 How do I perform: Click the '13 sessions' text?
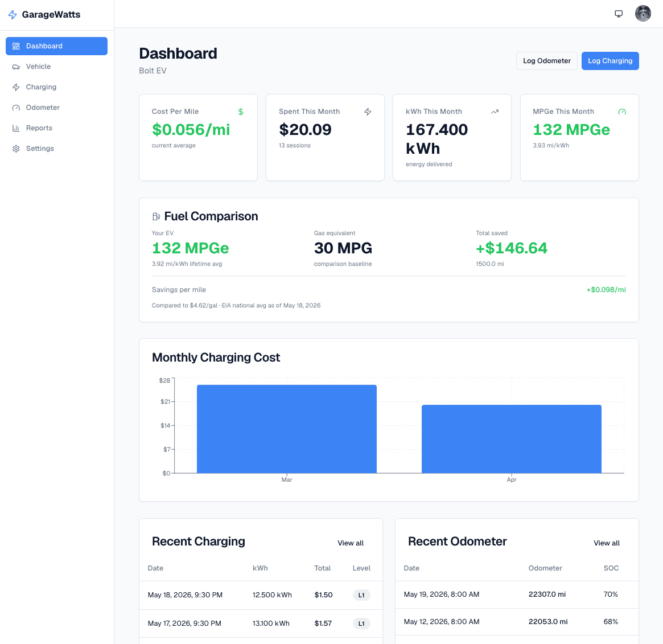click(295, 146)
